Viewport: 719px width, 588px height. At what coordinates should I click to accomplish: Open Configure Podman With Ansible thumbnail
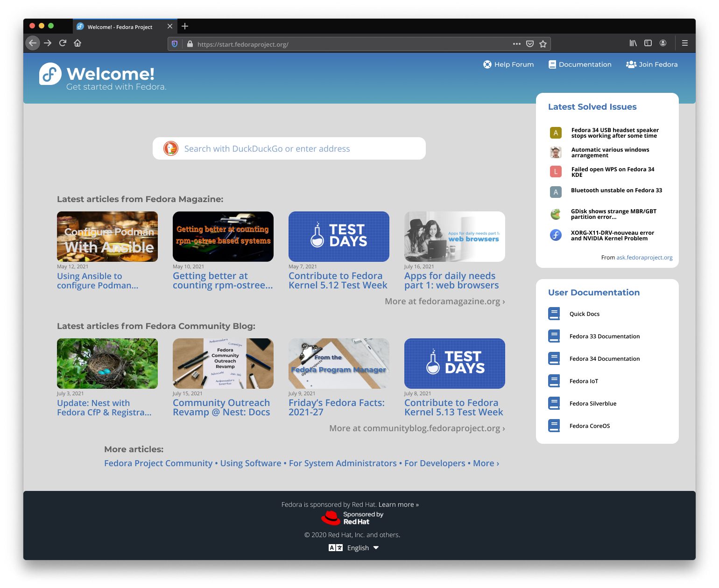point(107,237)
